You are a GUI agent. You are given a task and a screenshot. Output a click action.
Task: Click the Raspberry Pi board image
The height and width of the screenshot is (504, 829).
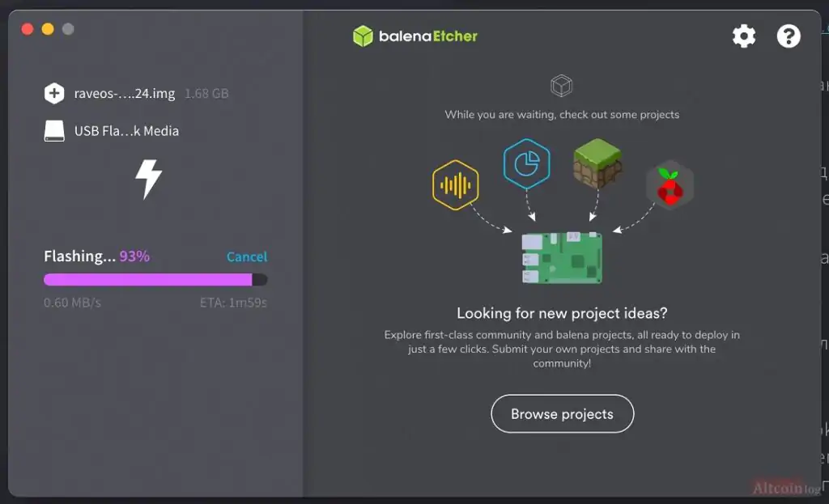[x=562, y=257]
